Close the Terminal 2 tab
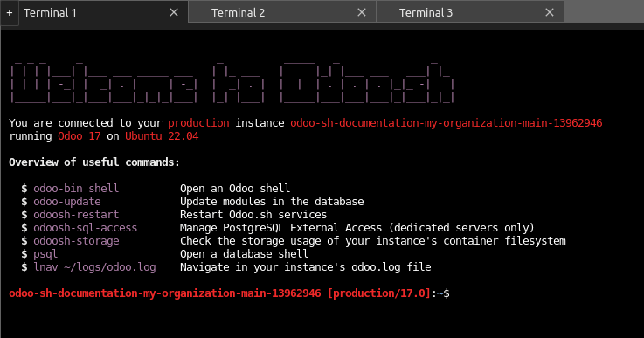Image resolution: width=644 pixels, height=338 pixels. coord(362,13)
